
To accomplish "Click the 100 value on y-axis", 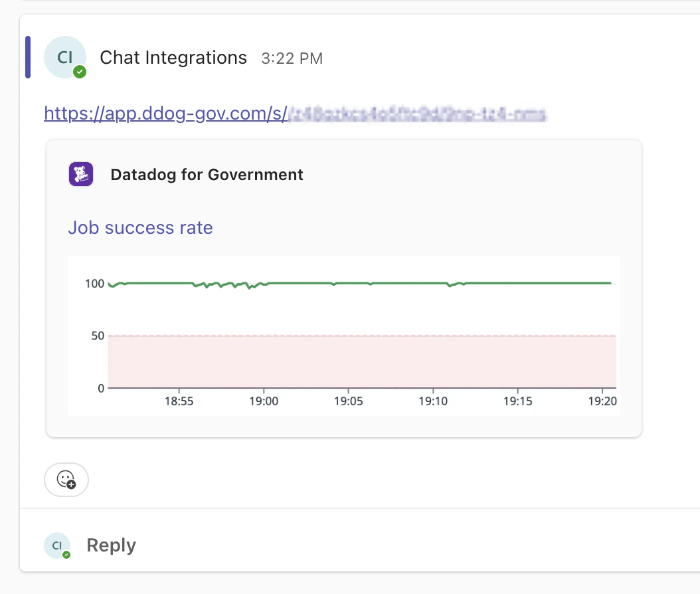I will [x=95, y=284].
